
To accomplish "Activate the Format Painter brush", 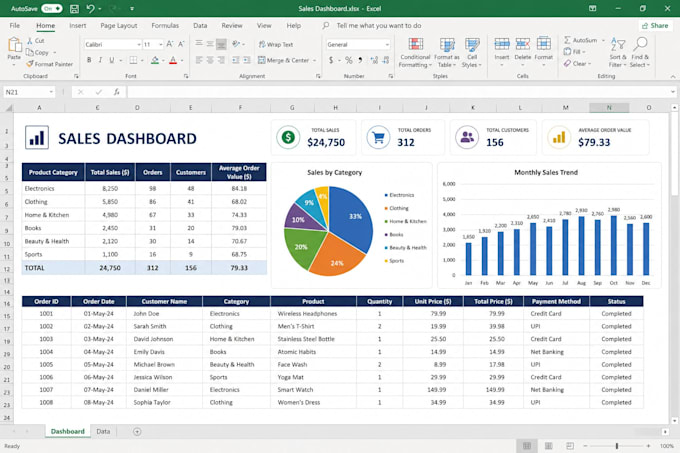I will coord(29,64).
